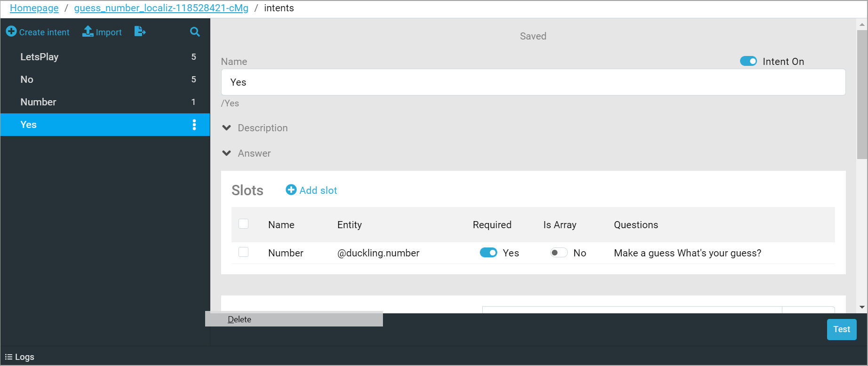Choose Delete from the context menu
This screenshot has height=366, width=868.
(239, 319)
